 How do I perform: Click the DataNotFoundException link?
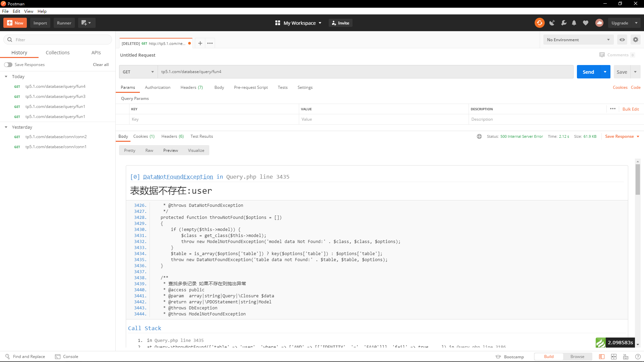(178, 177)
